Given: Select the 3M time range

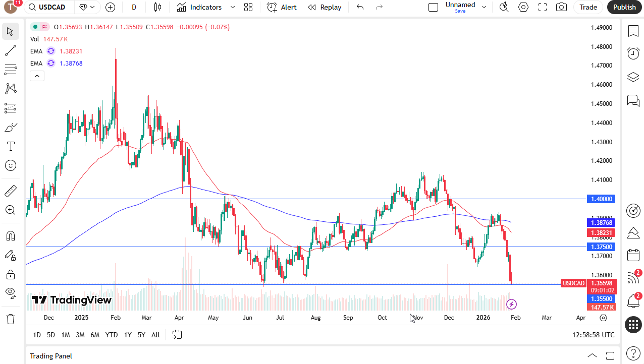Looking at the screenshot, I should 80,335.
